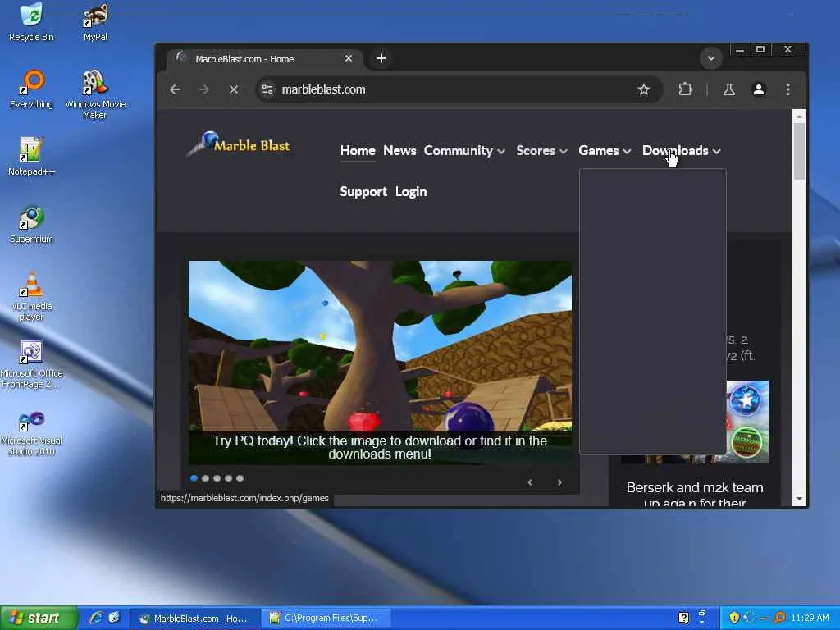The image size is (840, 630).
Task: Open the Home menu item
Action: 358,151
